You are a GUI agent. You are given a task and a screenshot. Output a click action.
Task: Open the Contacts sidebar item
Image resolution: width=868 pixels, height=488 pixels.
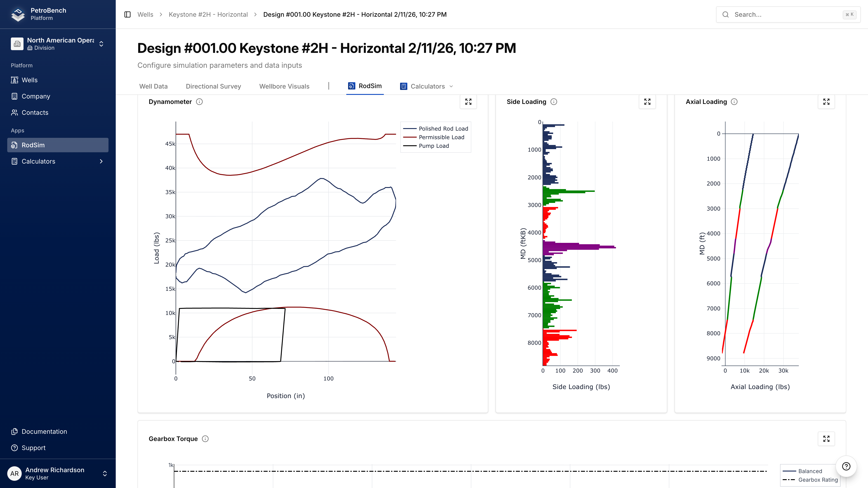58,113
